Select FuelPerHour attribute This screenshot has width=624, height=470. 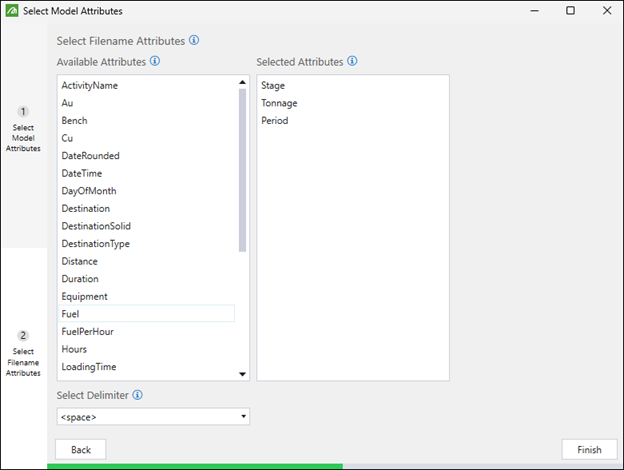(x=146, y=332)
